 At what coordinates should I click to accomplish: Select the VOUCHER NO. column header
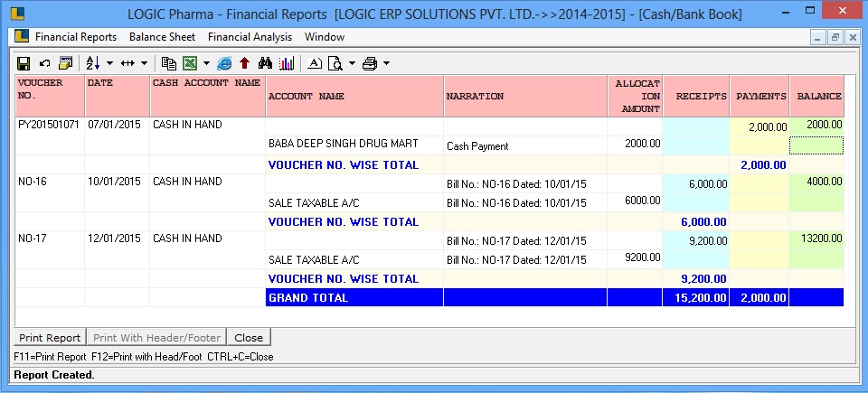(50, 97)
